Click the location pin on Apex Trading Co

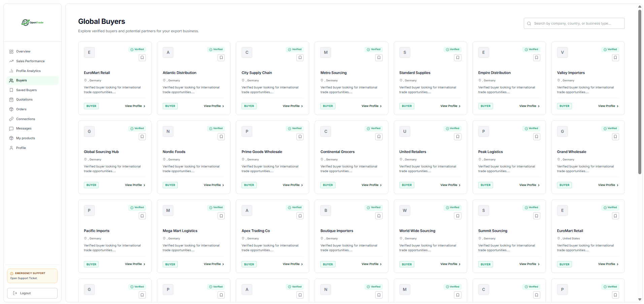(243, 238)
